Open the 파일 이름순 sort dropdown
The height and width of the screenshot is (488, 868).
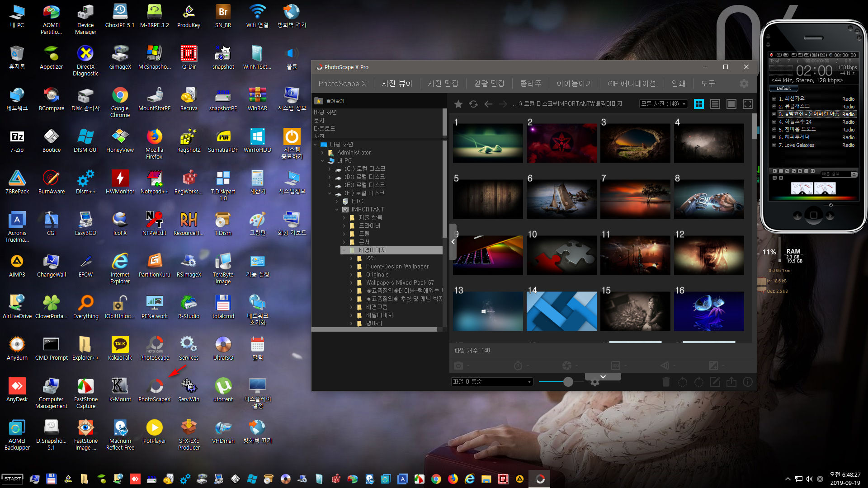click(x=492, y=382)
